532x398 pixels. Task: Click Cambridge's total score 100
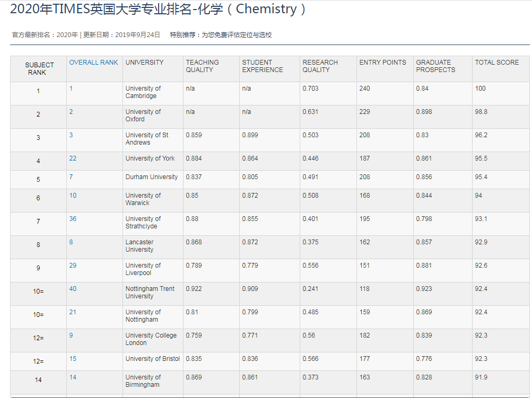pos(480,89)
